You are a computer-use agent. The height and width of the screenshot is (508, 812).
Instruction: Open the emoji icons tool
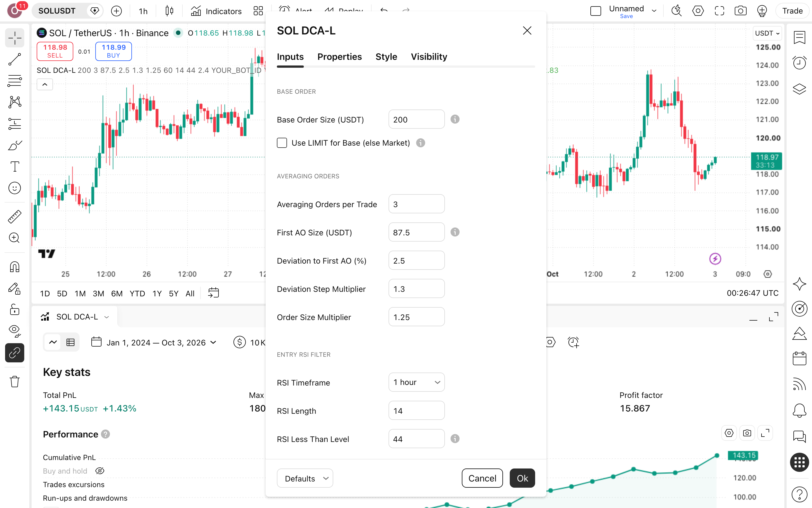click(x=14, y=188)
